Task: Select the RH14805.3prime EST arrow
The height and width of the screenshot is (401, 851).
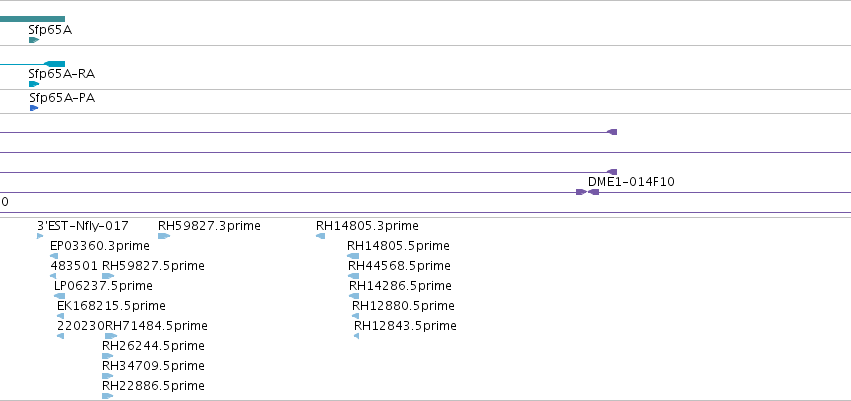Action: [320, 236]
